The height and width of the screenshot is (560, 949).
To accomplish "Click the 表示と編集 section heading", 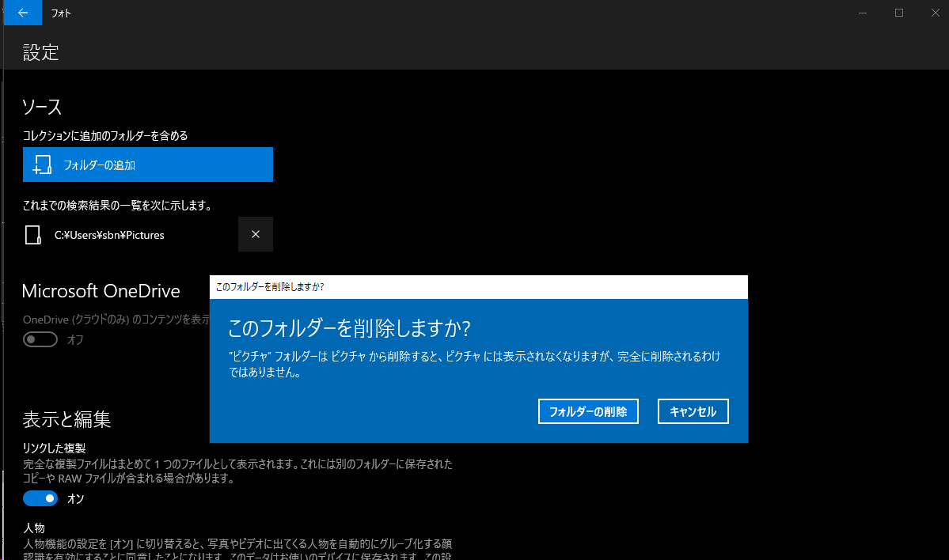I will coord(66,419).
